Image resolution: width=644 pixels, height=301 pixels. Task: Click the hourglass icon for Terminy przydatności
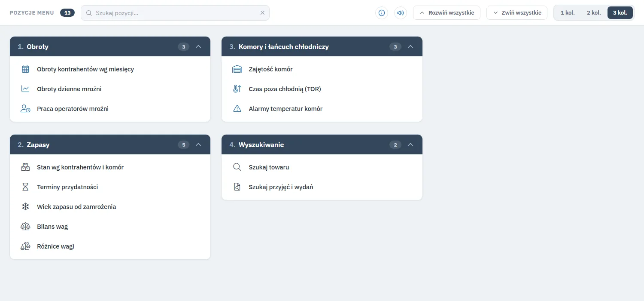point(25,187)
